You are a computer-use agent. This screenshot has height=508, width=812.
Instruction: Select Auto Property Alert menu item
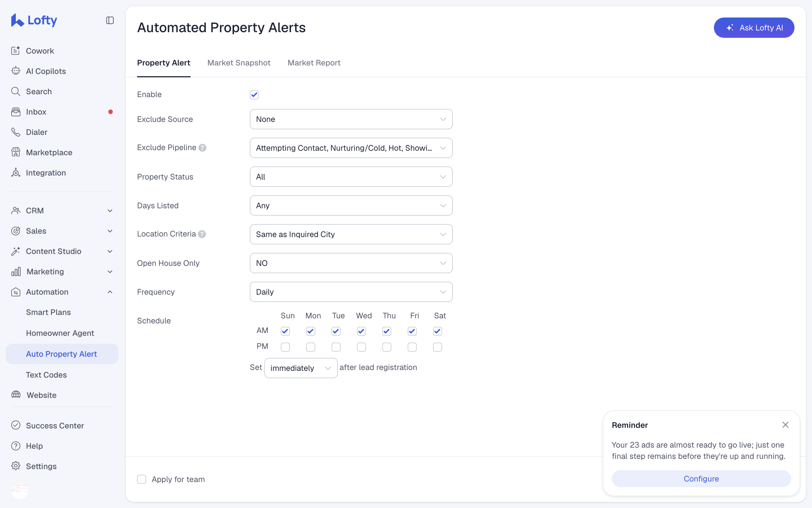click(62, 354)
